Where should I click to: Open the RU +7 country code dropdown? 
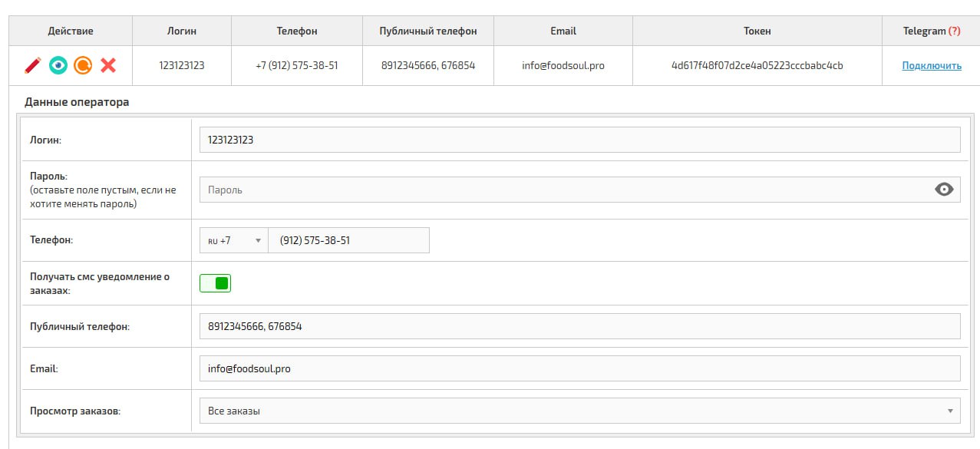coord(234,240)
